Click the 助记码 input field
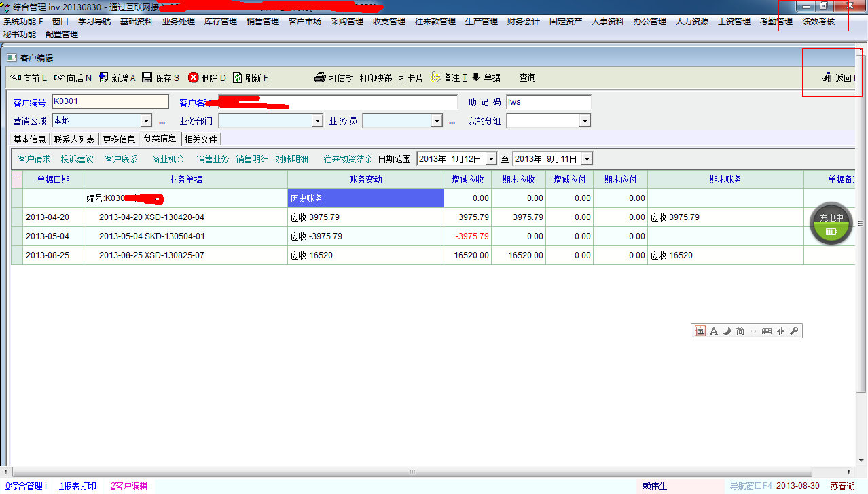Image resolution: width=868 pixels, height=494 pixels. tap(548, 102)
